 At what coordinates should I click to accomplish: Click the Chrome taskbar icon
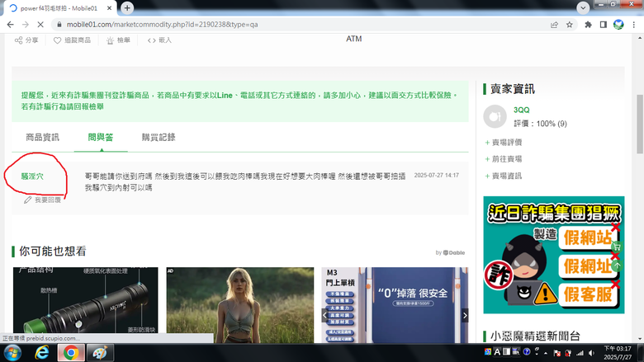pos(71,353)
